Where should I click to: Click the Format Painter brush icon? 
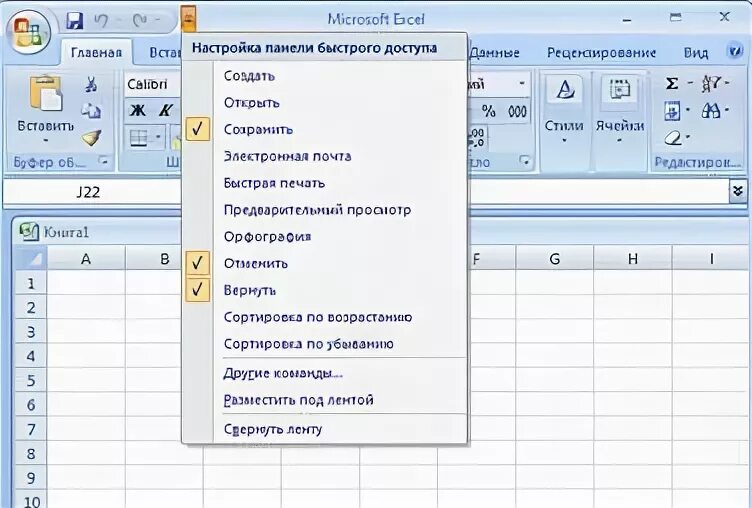point(91,138)
